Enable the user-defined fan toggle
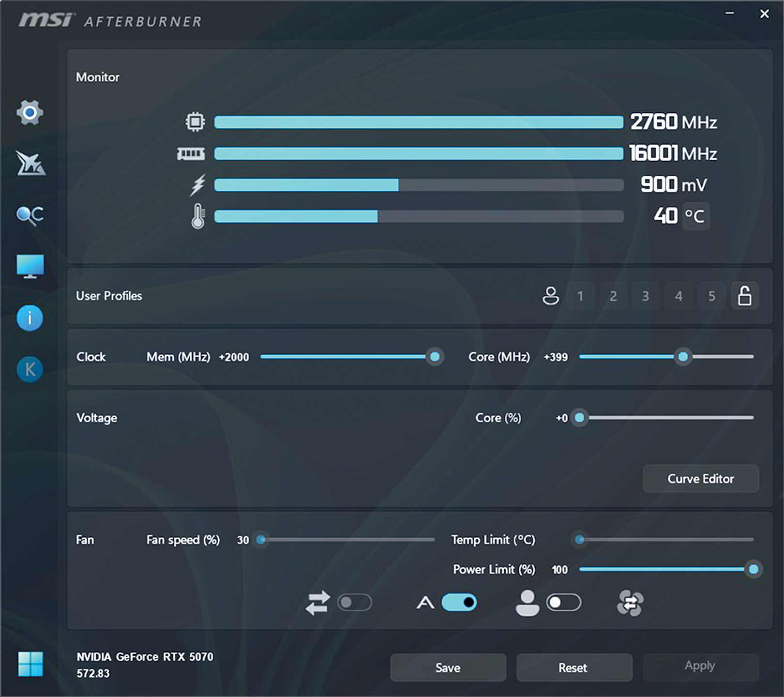 tap(563, 603)
